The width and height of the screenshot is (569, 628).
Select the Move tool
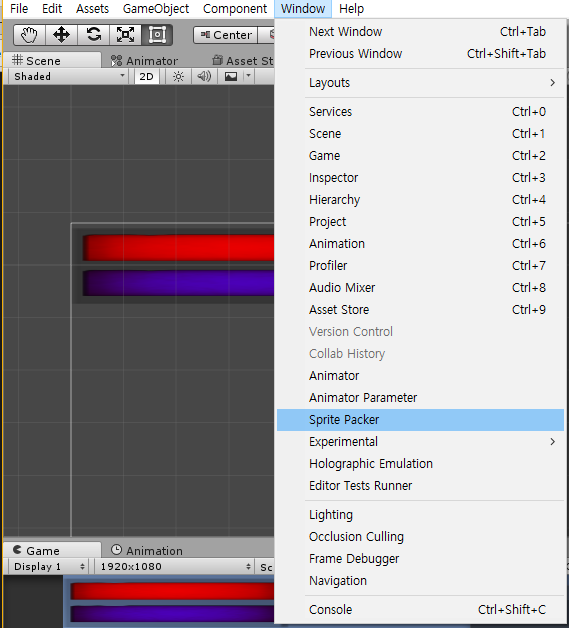click(61, 35)
